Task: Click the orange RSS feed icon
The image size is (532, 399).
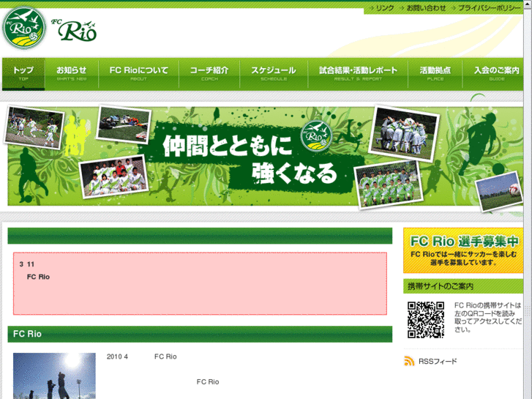Action: click(x=410, y=361)
